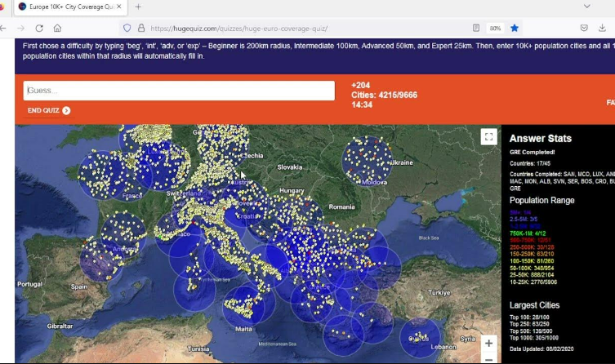
Task: Click the Top 250: 63/250 stat
Action: [529, 324]
